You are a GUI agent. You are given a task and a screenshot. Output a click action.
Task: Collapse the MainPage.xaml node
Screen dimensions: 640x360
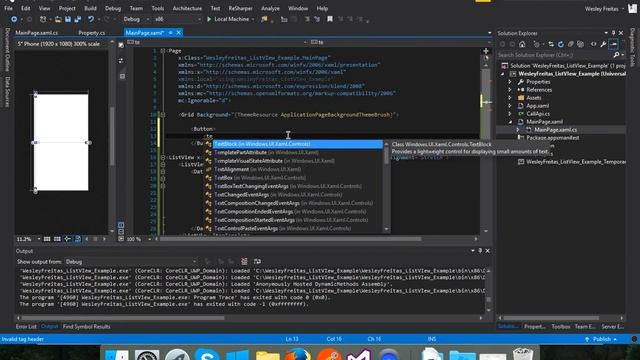510,122
